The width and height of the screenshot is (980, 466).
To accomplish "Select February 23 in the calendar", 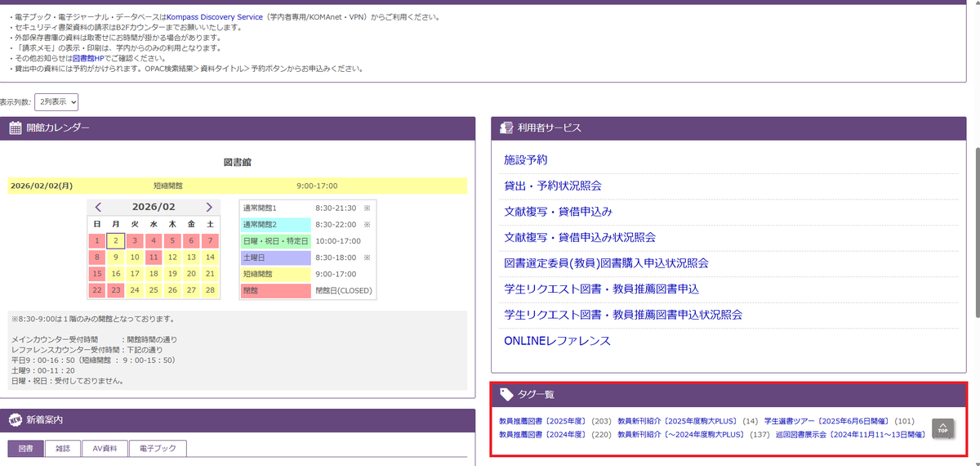I will click(x=116, y=290).
